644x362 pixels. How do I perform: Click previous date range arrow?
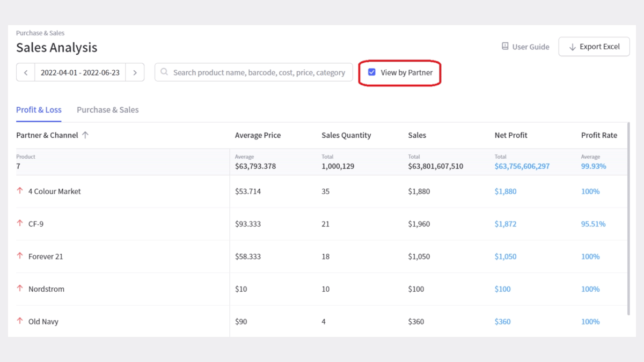[26, 72]
